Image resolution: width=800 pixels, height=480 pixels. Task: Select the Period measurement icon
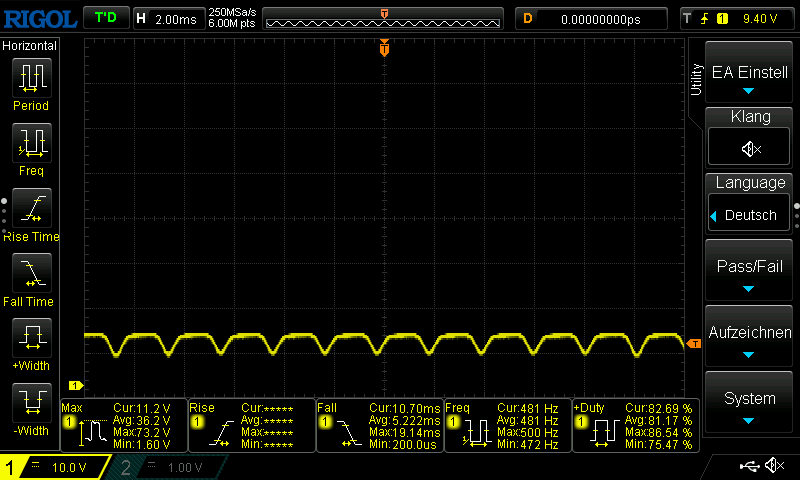32,78
